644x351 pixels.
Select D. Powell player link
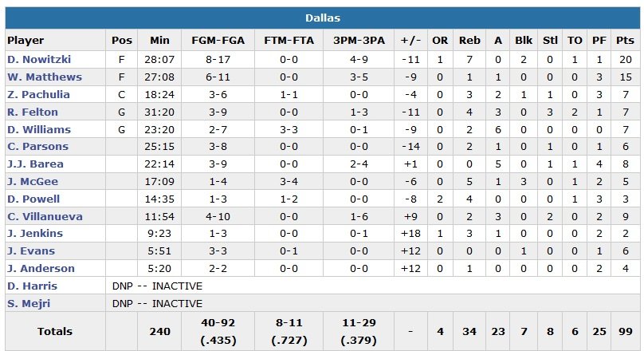tap(34, 199)
